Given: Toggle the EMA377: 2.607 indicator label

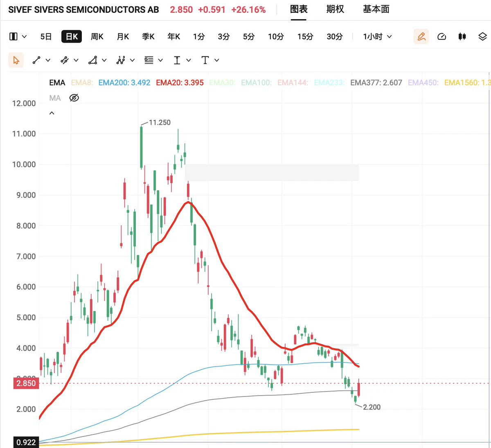Looking at the screenshot, I should tap(376, 83).
